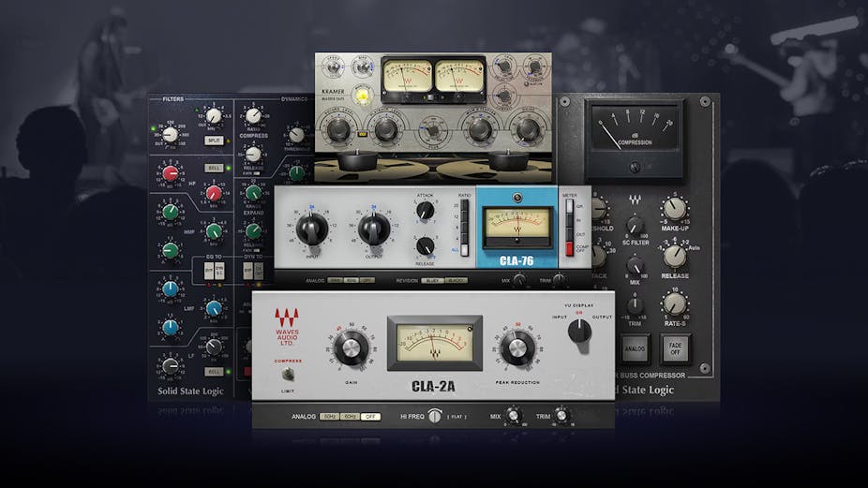Viewport: 868px width, 488px height.
Task: Click the CLA-2A Hi Freq knob
Action: pyautogui.click(x=435, y=416)
